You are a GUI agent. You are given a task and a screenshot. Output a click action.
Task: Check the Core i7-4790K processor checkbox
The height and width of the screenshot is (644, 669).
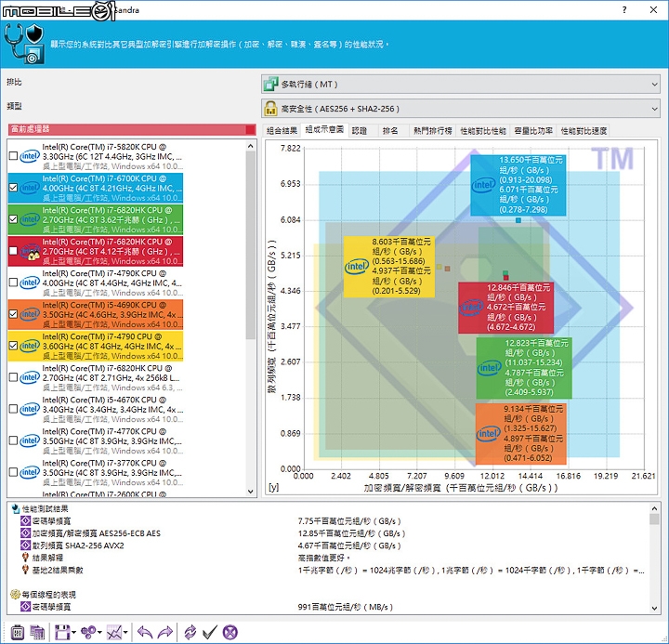(x=13, y=283)
